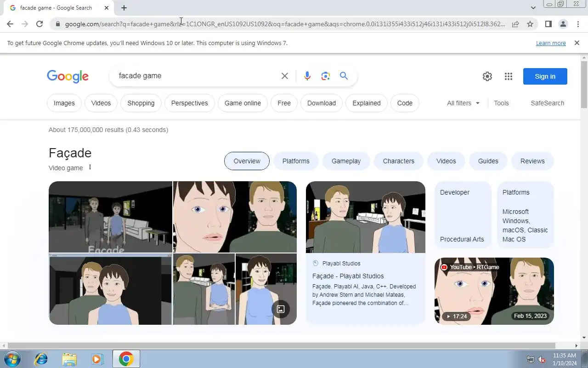Open more options beside Video game
Viewport: 588px width, 368px height.
(x=90, y=167)
